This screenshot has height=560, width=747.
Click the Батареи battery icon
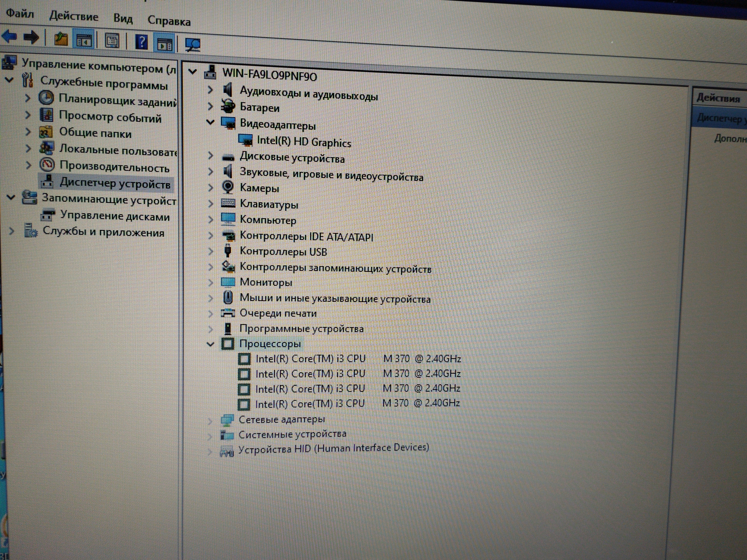point(228,106)
